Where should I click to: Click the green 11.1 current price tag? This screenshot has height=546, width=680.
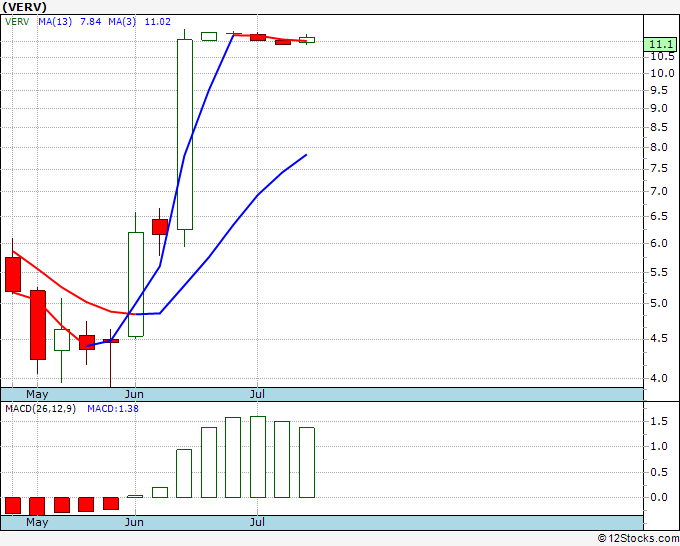pos(660,44)
